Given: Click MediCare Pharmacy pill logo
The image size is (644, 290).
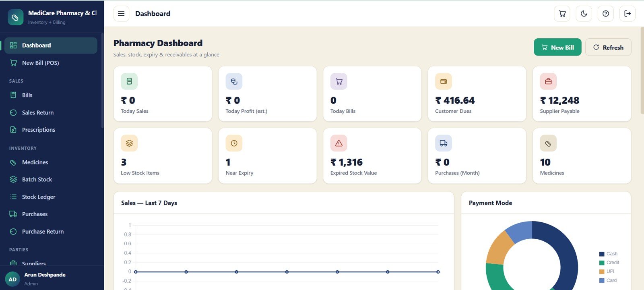Looking at the screenshot, I should point(15,17).
